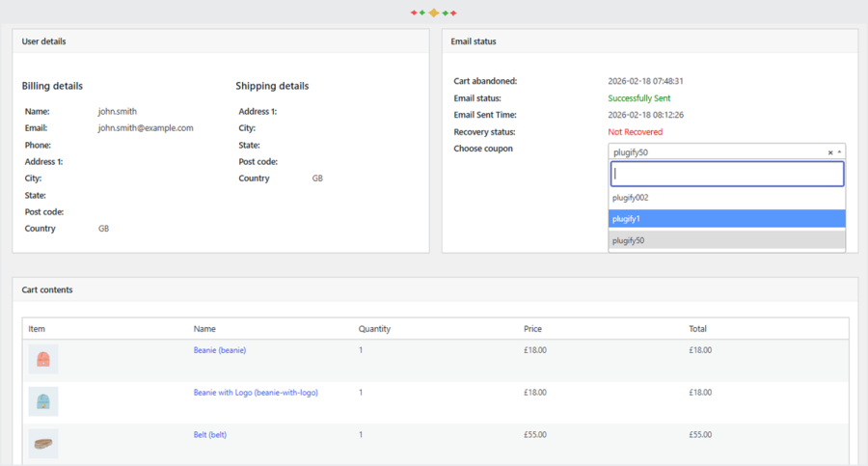Click the Belt product thumbnail
The height and width of the screenshot is (466, 868).
(x=43, y=443)
